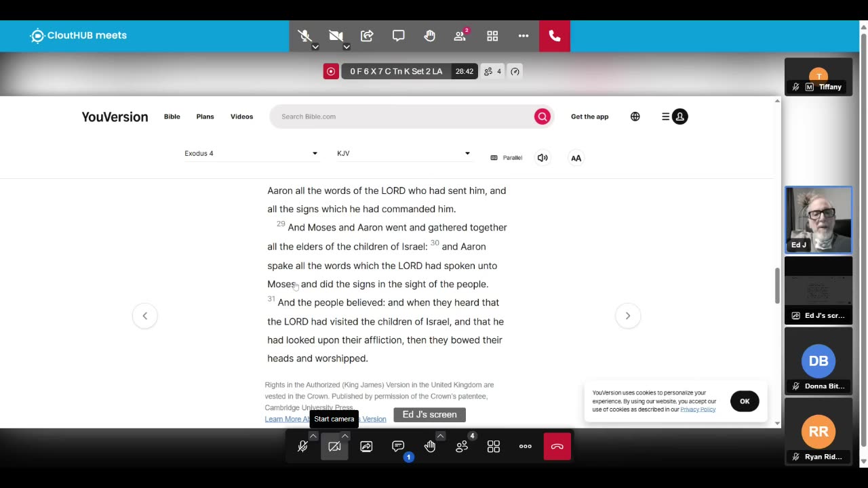Hang up with bottom red leave button
This screenshot has width=868, height=488.
tap(557, 447)
